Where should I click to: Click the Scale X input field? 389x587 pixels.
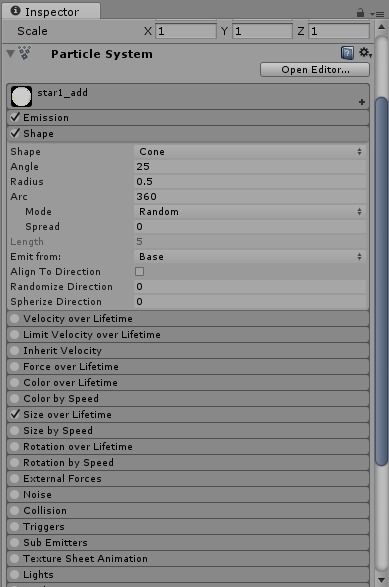186,31
